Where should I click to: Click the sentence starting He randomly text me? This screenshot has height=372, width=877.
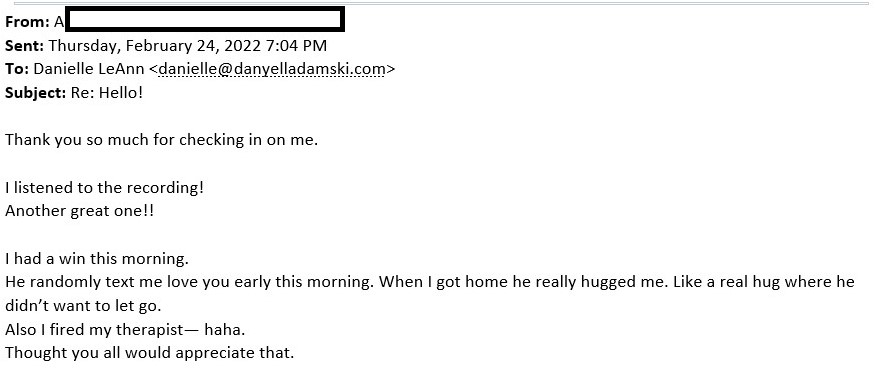[190, 282]
